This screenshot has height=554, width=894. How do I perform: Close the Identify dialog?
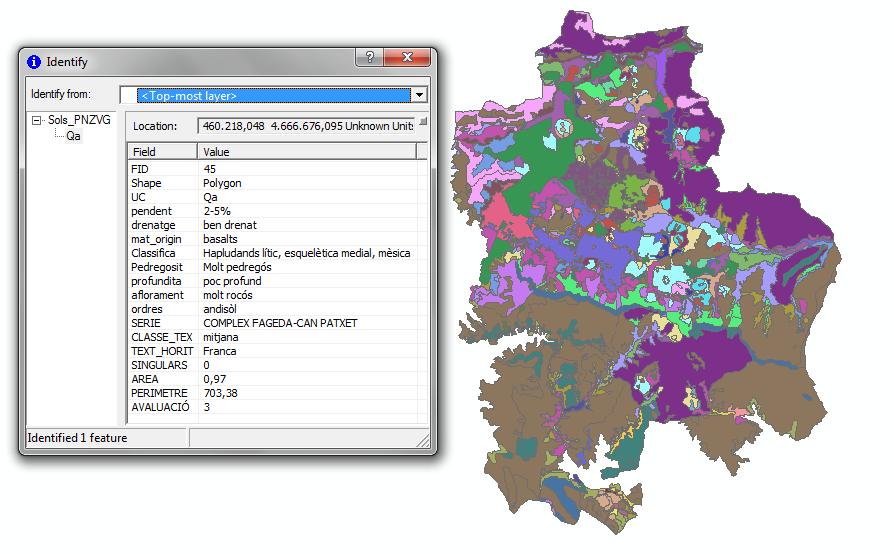click(x=407, y=57)
